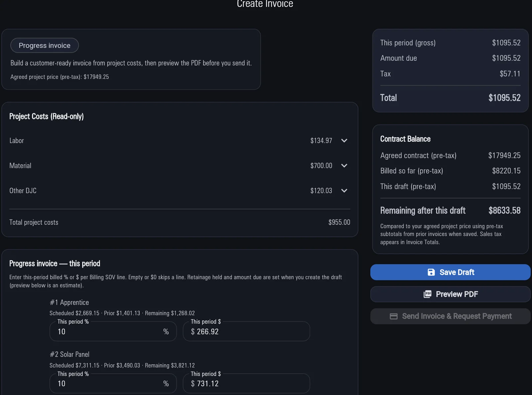Click the PDF icon on Preview PDF
The height and width of the screenshot is (395, 532).
click(427, 294)
